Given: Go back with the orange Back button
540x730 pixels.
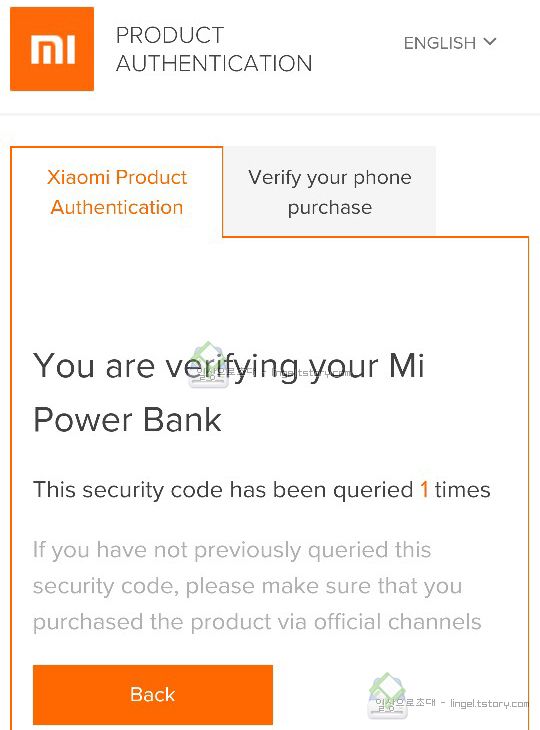Looking at the screenshot, I should point(153,694).
